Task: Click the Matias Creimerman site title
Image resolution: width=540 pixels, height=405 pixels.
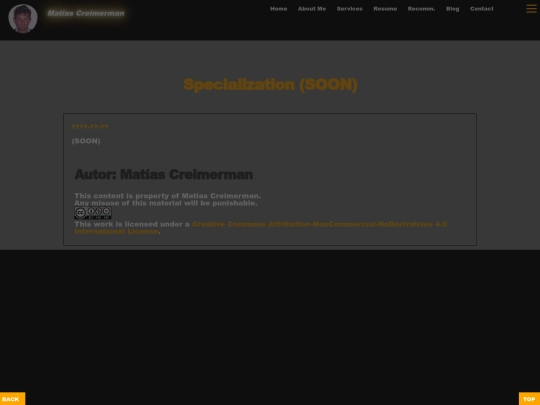Action: coord(86,13)
